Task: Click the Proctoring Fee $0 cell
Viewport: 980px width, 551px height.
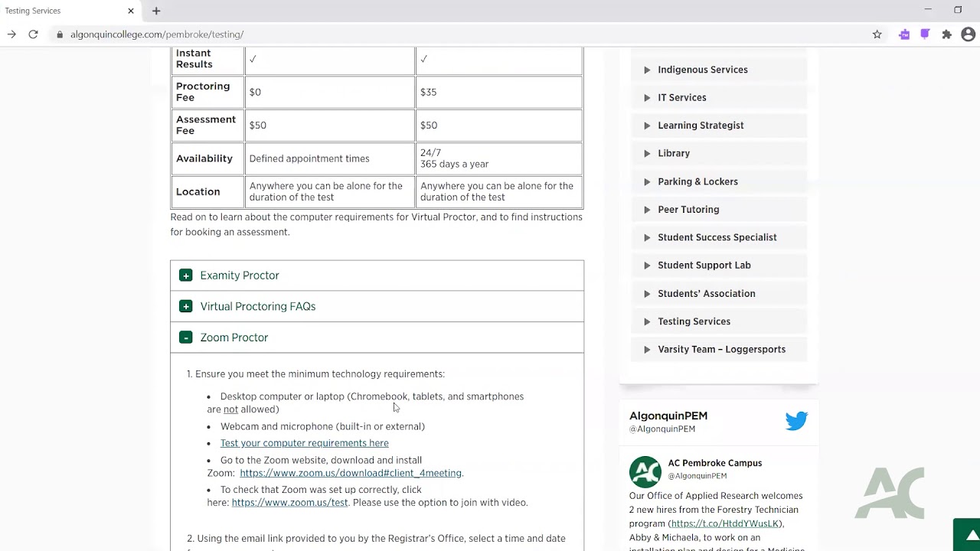Action: coord(329,92)
